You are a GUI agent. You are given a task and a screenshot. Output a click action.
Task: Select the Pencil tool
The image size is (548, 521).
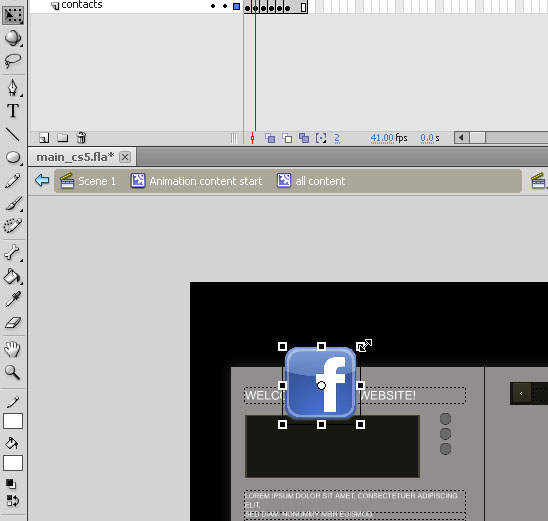click(13, 181)
